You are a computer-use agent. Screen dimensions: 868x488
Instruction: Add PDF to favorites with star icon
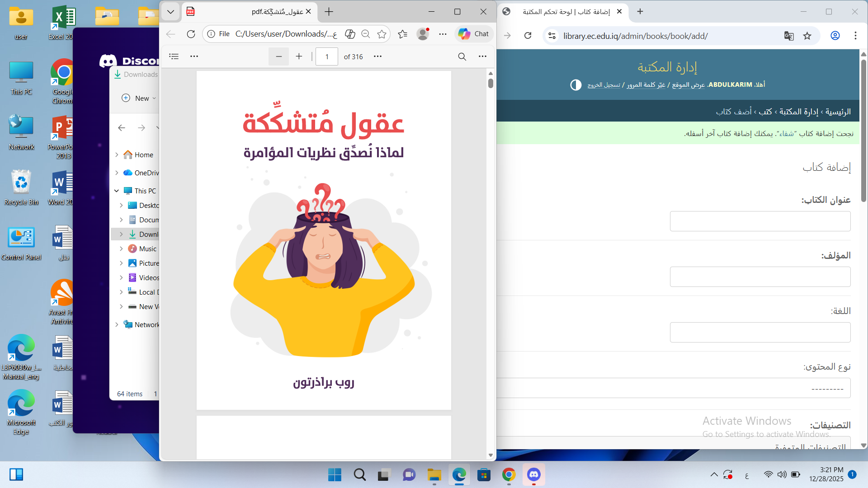click(x=382, y=34)
